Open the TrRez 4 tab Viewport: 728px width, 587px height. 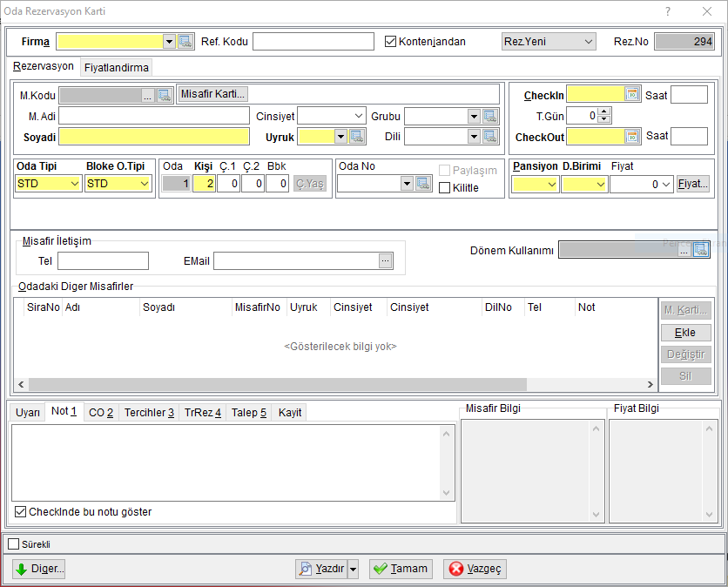click(202, 413)
